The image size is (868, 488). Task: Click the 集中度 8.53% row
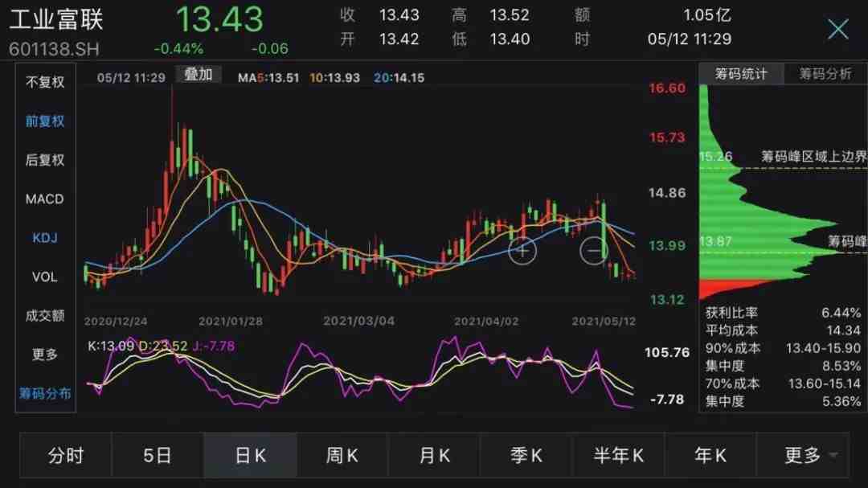click(783, 366)
